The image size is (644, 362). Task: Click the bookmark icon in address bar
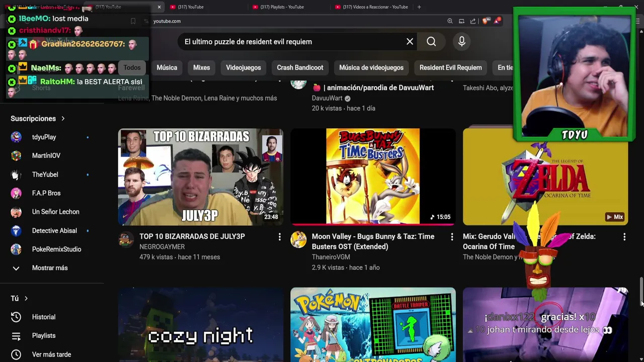click(133, 21)
